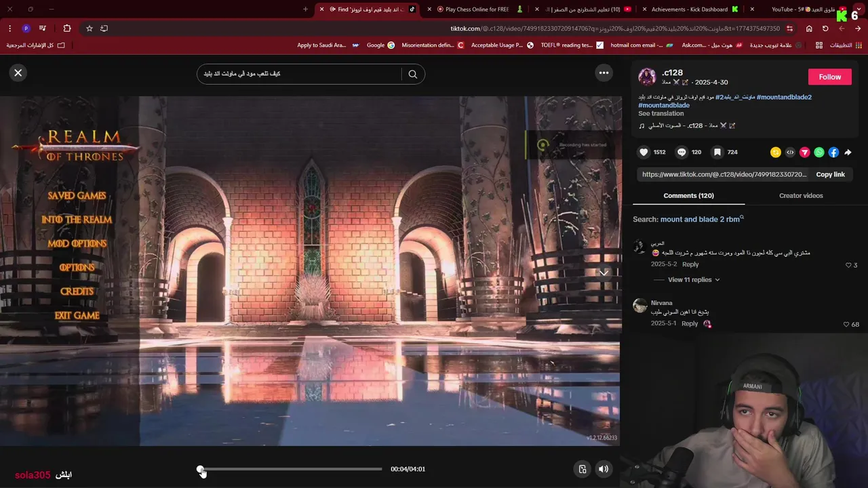
Task: Open .c128 profile avatar picture
Action: click(647, 77)
